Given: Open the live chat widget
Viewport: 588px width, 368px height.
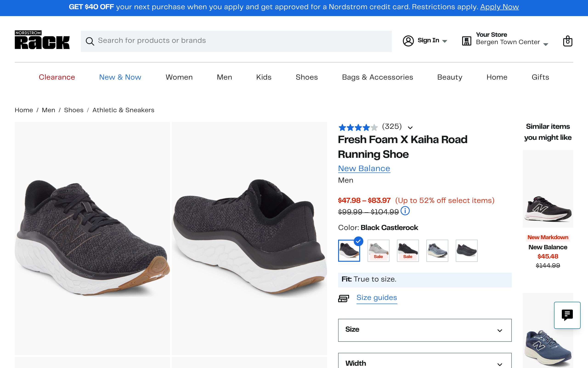Looking at the screenshot, I should tap(567, 315).
